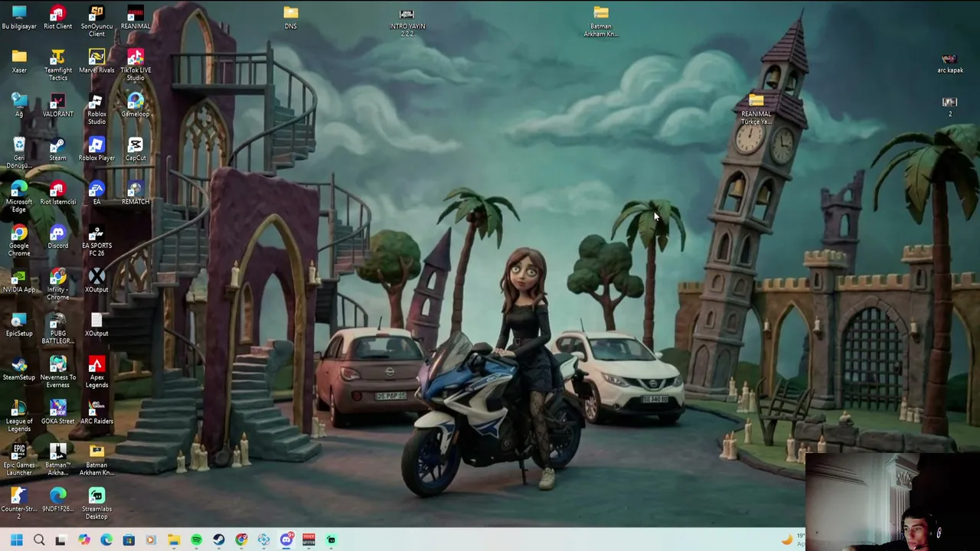Select the Teamfight Tactics shortcut
The image size is (980, 551).
coord(57,65)
